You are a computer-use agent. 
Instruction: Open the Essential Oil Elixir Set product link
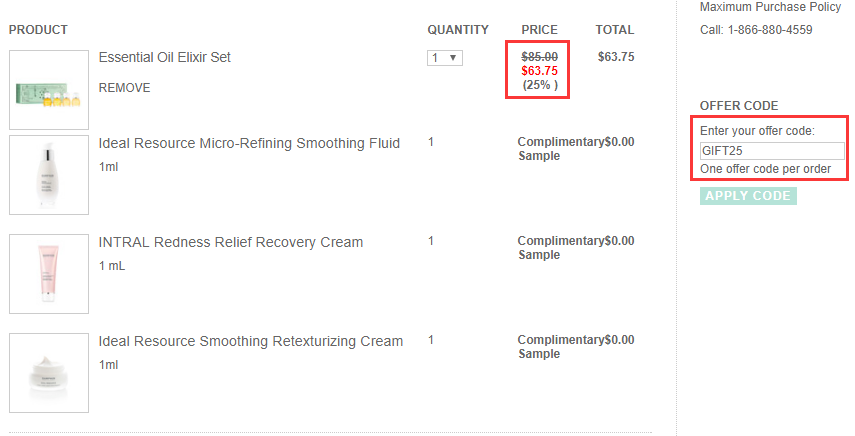pos(165,57)
